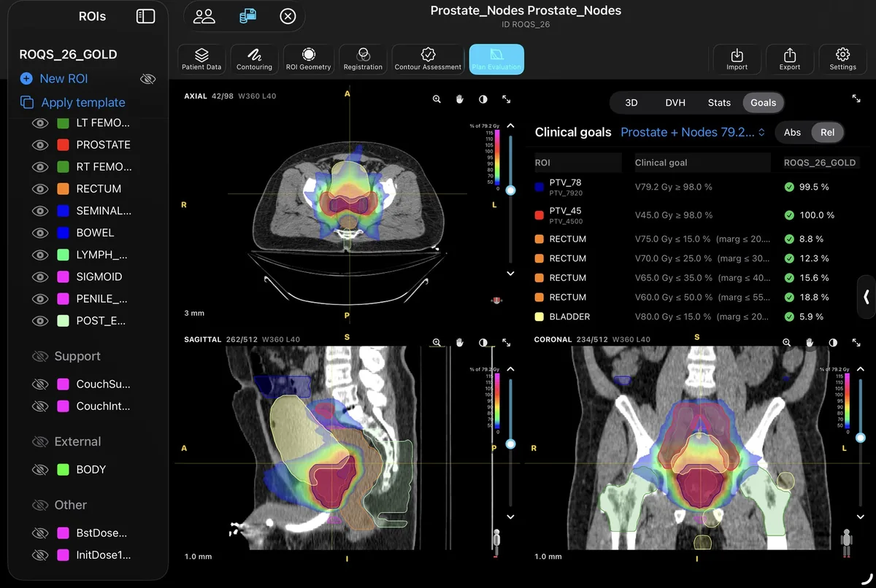Click the LYMPH ROI green color swatch

(x=63, y=255)
